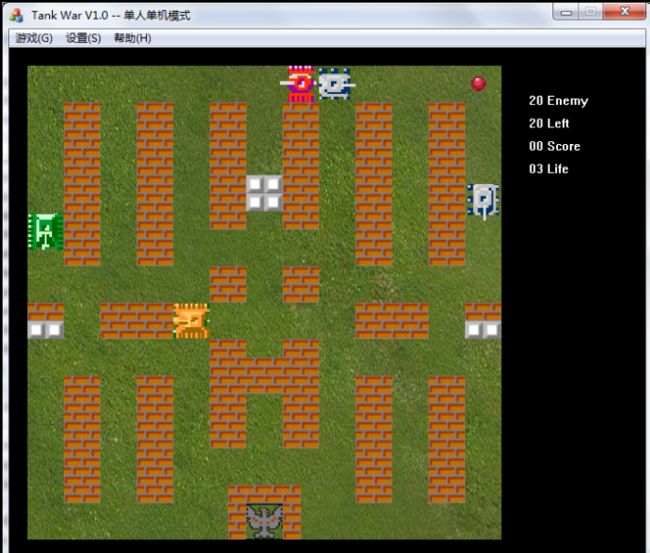The image size is (650, 553).
Task: Click the eagle base at bottom
Action: [x=264, y=521]
